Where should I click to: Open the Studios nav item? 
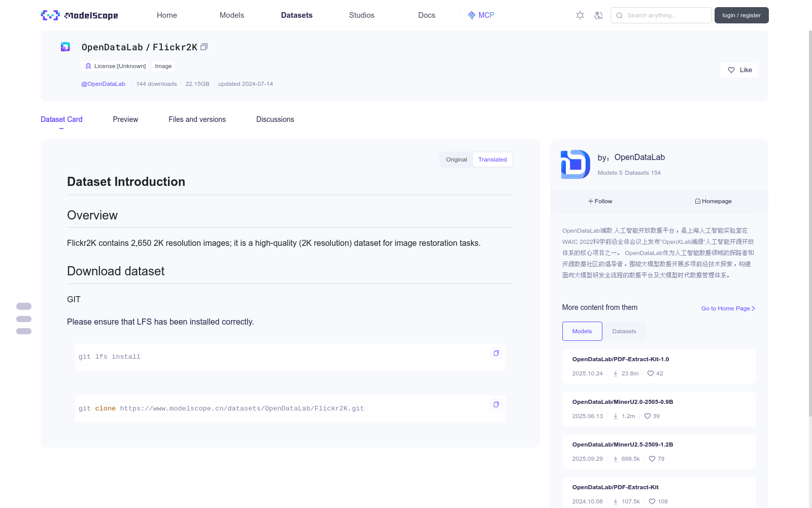(362, 15)
